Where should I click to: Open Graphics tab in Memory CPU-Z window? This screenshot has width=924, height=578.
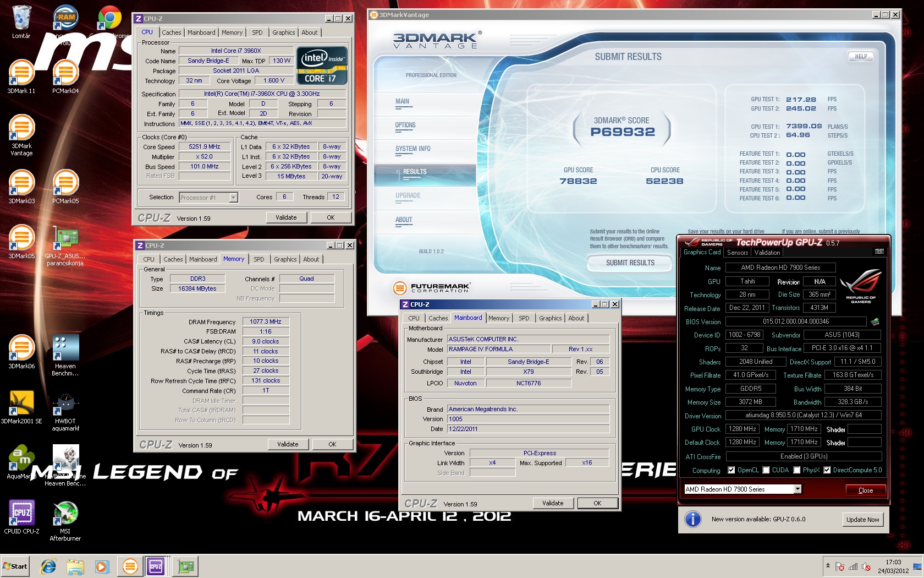pyautogui.click(x=285, y=259)
